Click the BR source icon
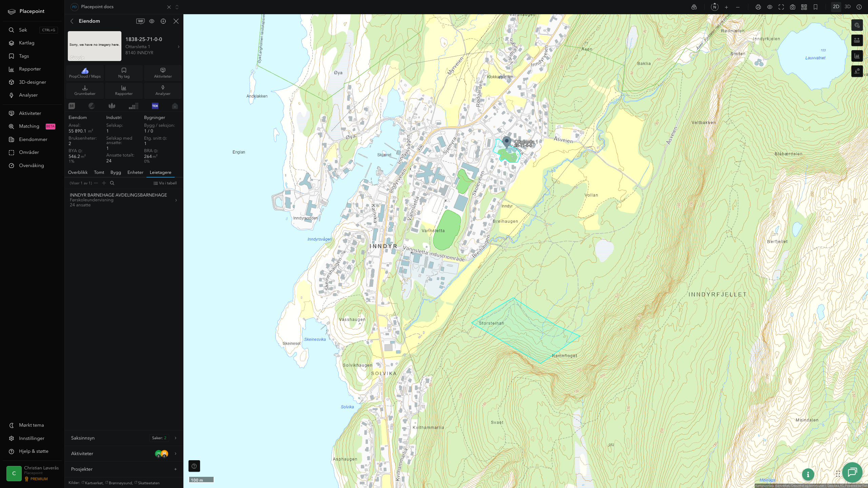868x488 pixels. (x=72, y=106)
